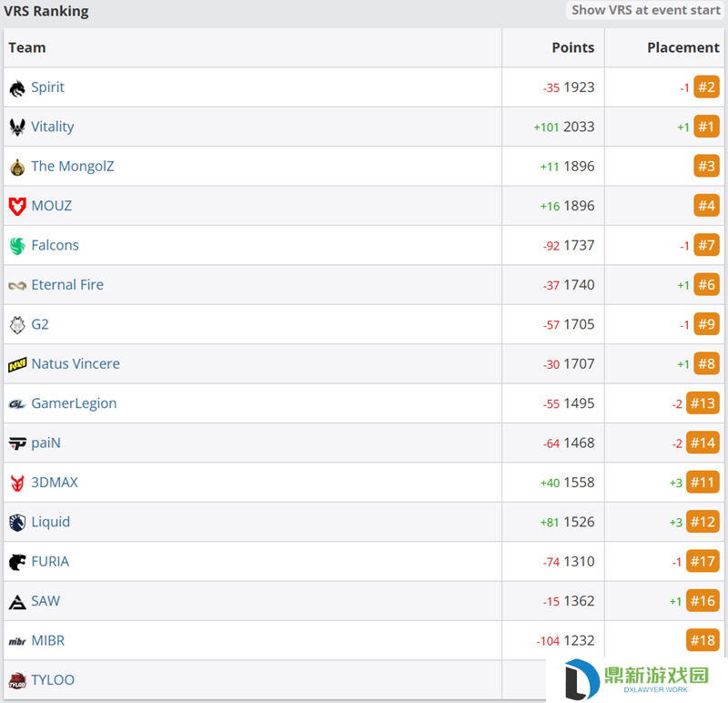
Task: Click SAW's #16 placement badge
Action: [x=703, y=600]
